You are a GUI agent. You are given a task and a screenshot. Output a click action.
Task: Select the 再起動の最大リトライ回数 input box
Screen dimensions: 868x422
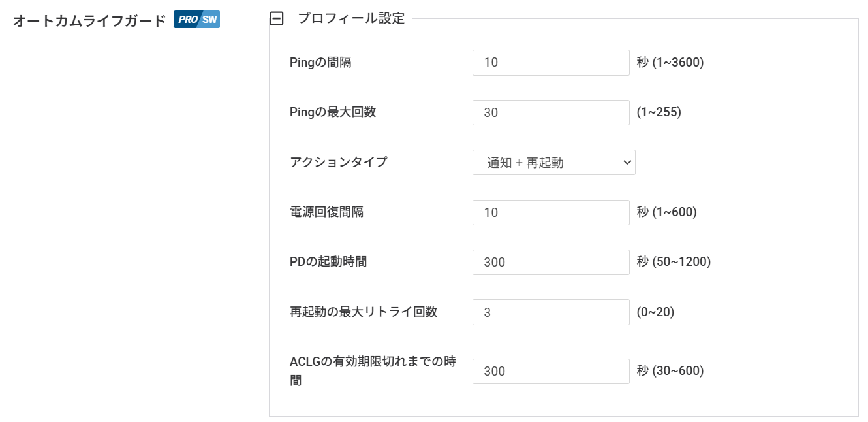(551, 312)
